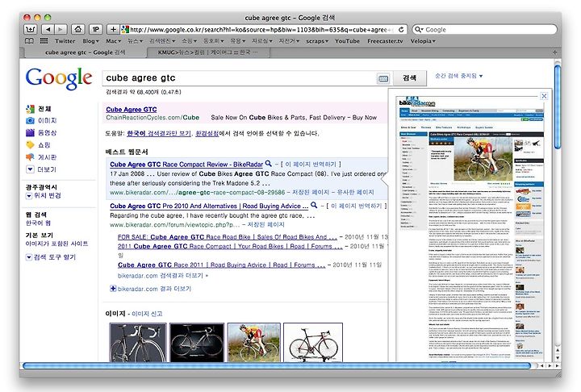
Task: Open the scraps bookmarks dropdown
Action: click(x=317, y=41)
